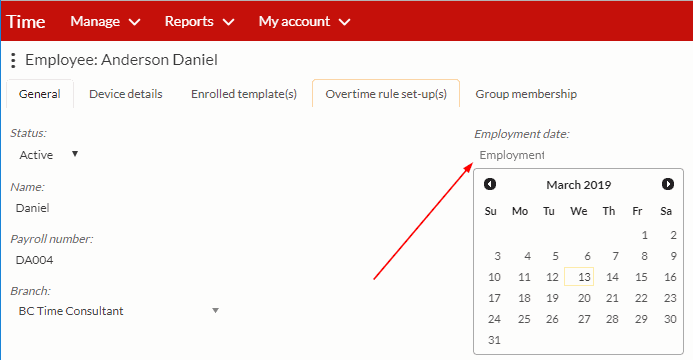Choose the 30th in the calendar
693x360 pixels.
669,319
